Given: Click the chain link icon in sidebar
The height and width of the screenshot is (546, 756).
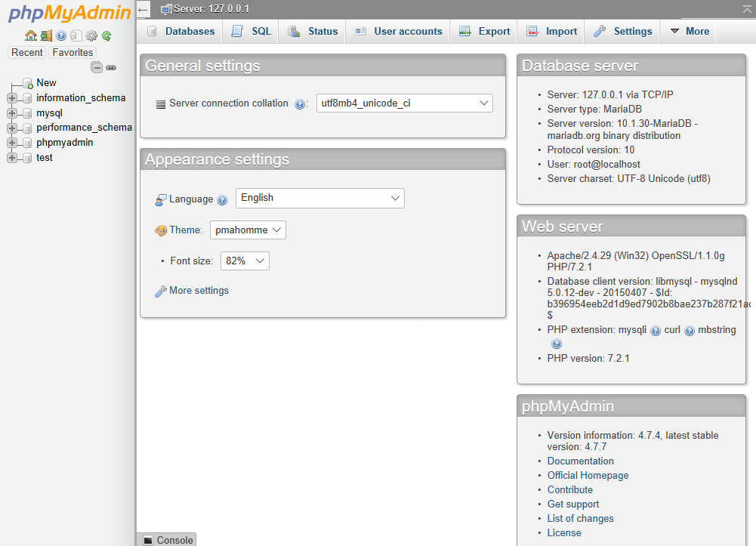Looking at the screenshot, I should pyautogui.click(x=111, y=67).
